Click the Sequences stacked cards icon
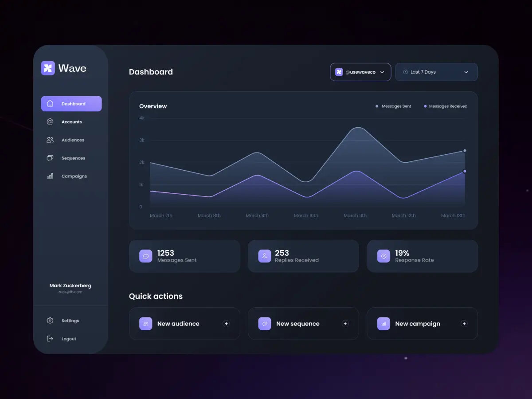532x399 pixels. coord(50,158)
